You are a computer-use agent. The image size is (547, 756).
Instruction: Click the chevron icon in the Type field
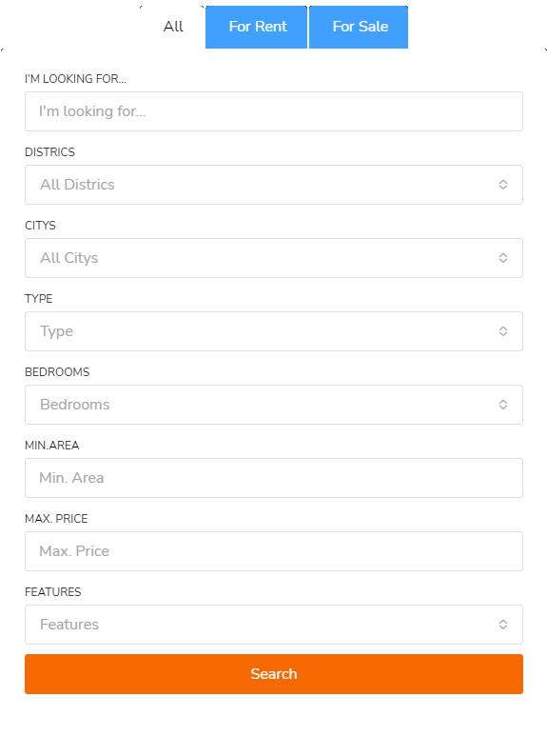pos(503,331)
